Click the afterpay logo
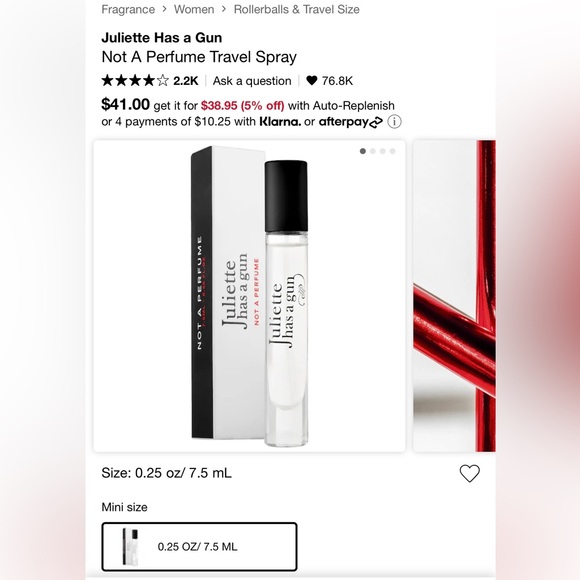Viewport: 580px width, 580px height. point(351,122)
